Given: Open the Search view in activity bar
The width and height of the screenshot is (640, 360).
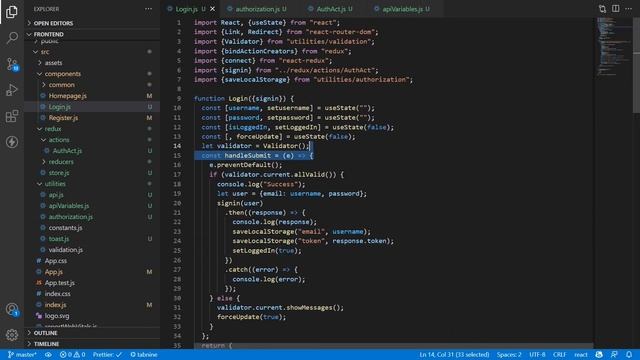Looking at the screenshot, I should 11,38.
